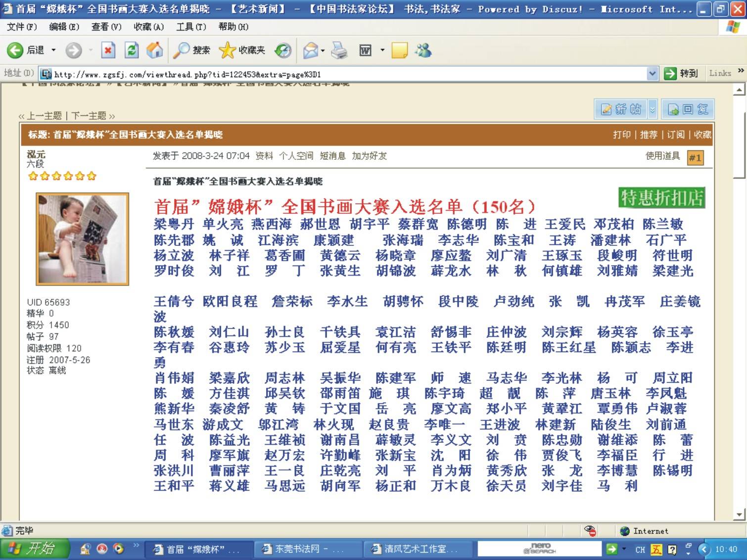Expand the address bar URL dropdown
This screenshot has height=560, width=747.
653,74
